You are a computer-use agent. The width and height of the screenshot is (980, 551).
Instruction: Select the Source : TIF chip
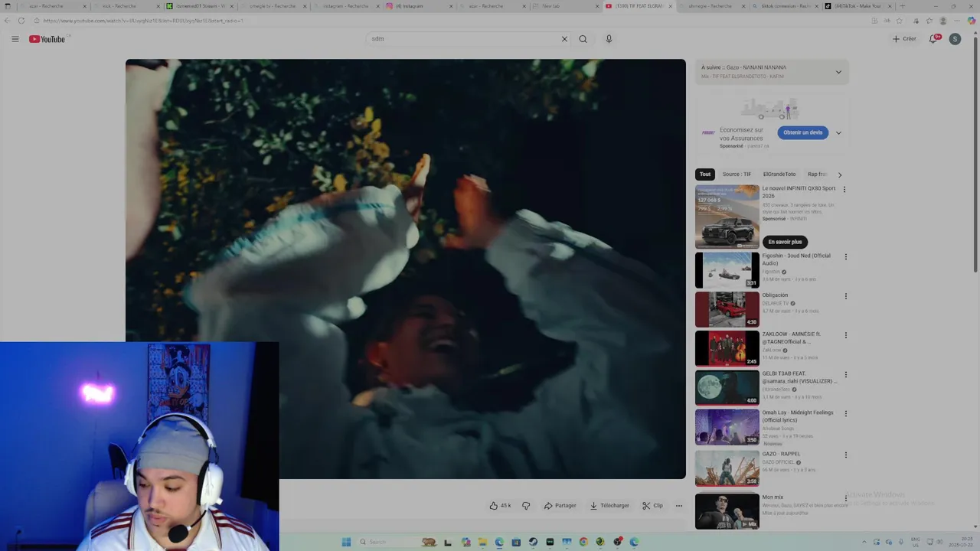click(x=737, y=174)
